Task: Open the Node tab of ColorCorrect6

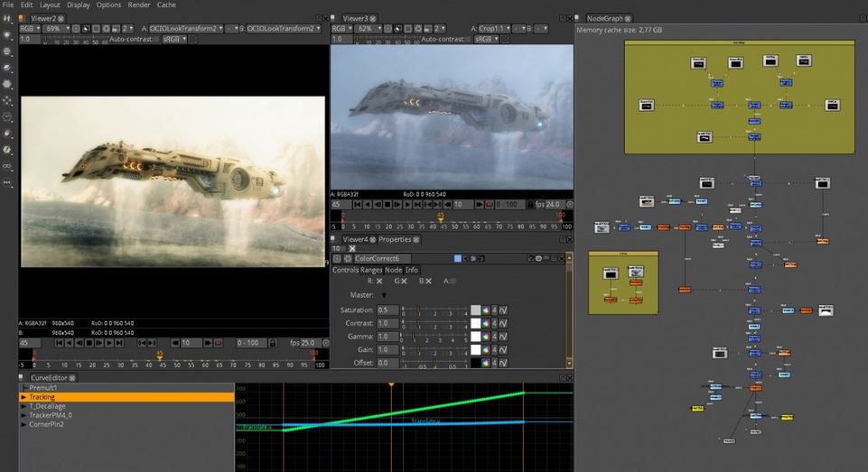Action: click(393, 270)
